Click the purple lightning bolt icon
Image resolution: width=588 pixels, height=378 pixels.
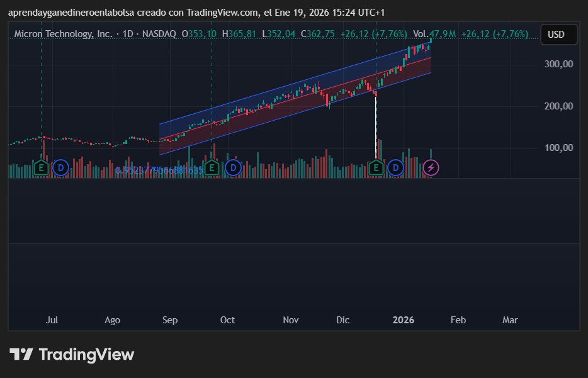(x=431, y=167)
